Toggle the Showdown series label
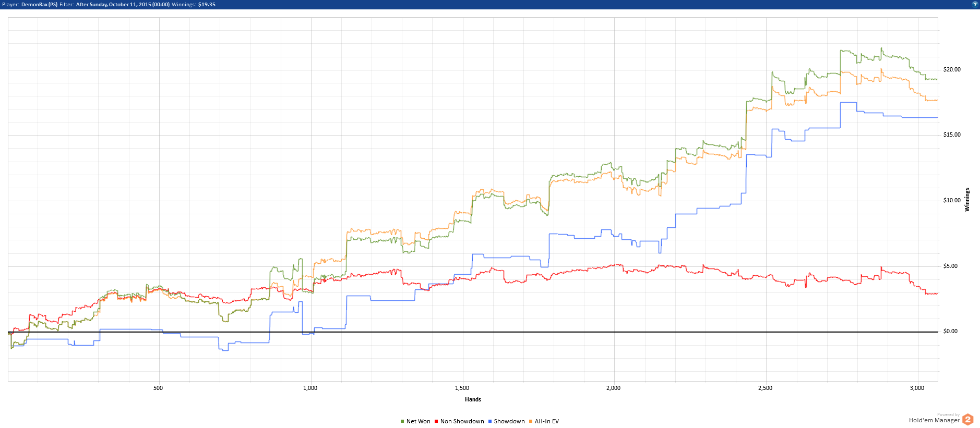 (509, 421)
